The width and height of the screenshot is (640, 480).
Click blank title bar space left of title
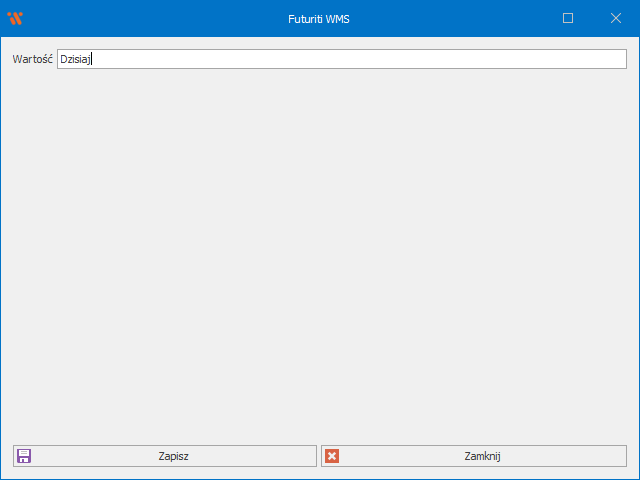tap(150, 18)
